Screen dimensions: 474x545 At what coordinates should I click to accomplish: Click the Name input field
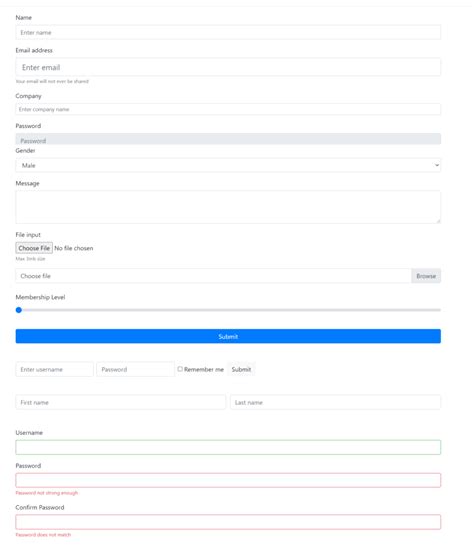pyautogui.click(x=228, y=32)
